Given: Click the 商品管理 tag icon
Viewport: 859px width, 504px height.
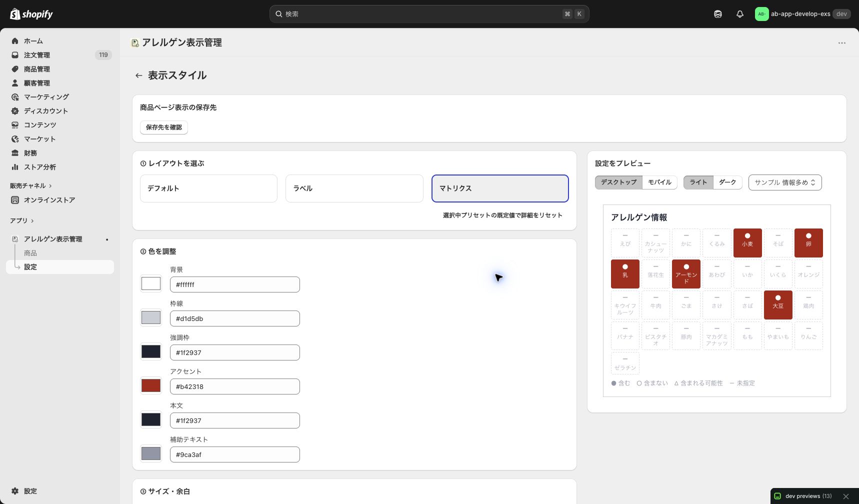Looking at the screenshot, I should pyautogui.click(x=15, y=69).
